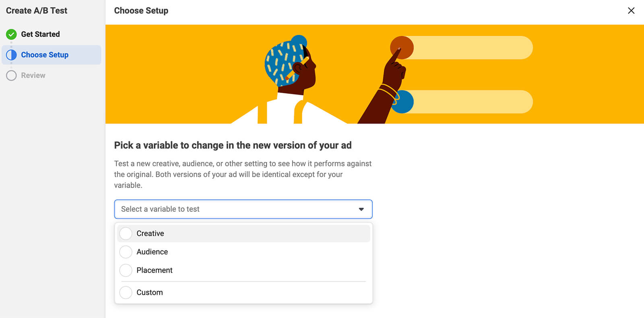The height and width of the screenshot is (318, 644).
Task: Click the X icon to close the A/B test dialog
Action: point(631,10)
